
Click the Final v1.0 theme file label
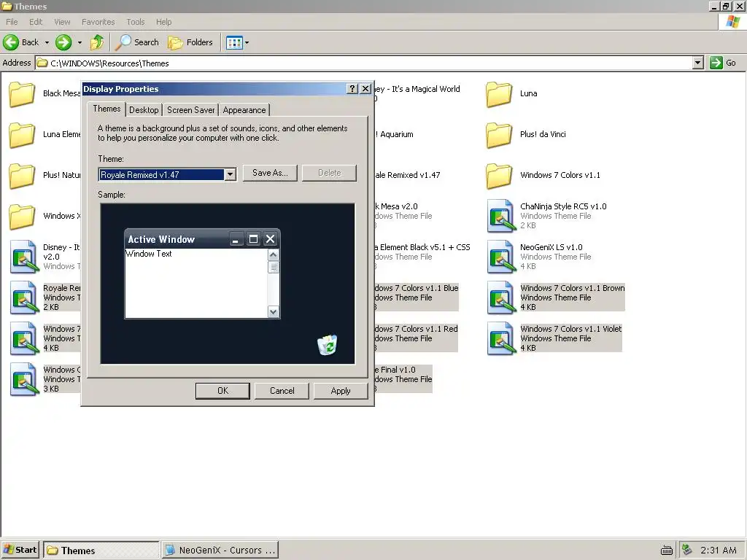tap(395, 370)
